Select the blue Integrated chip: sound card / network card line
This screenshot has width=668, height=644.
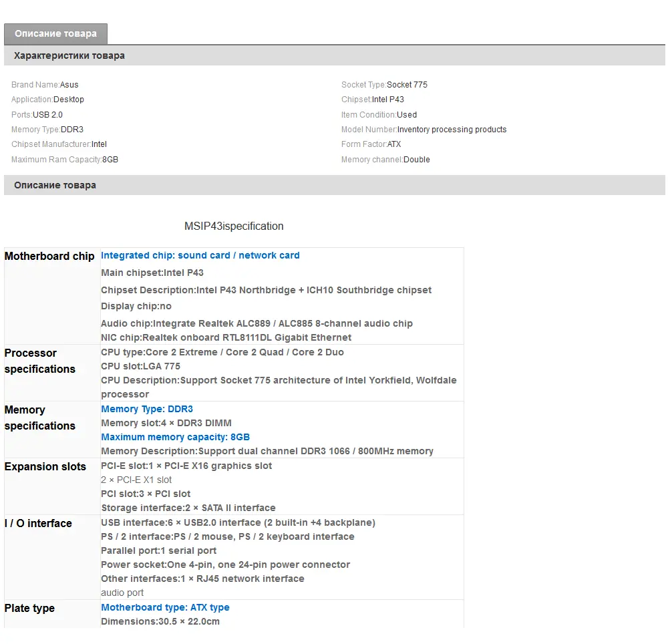coord(200,256)
